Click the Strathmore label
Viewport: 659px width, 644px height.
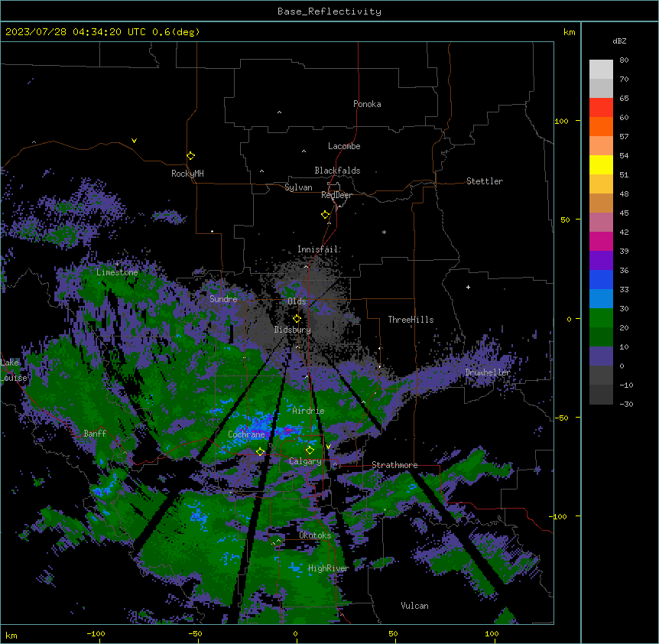click(394, 465)
